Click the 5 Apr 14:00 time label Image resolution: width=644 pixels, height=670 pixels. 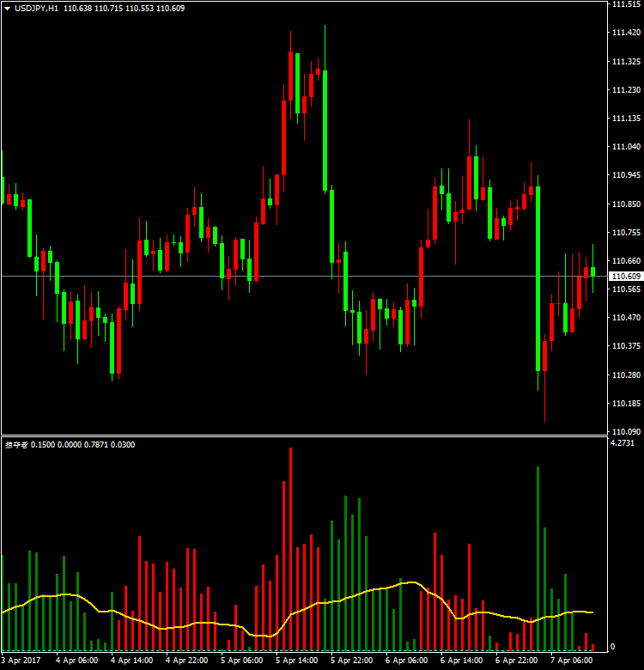(296, 661)
